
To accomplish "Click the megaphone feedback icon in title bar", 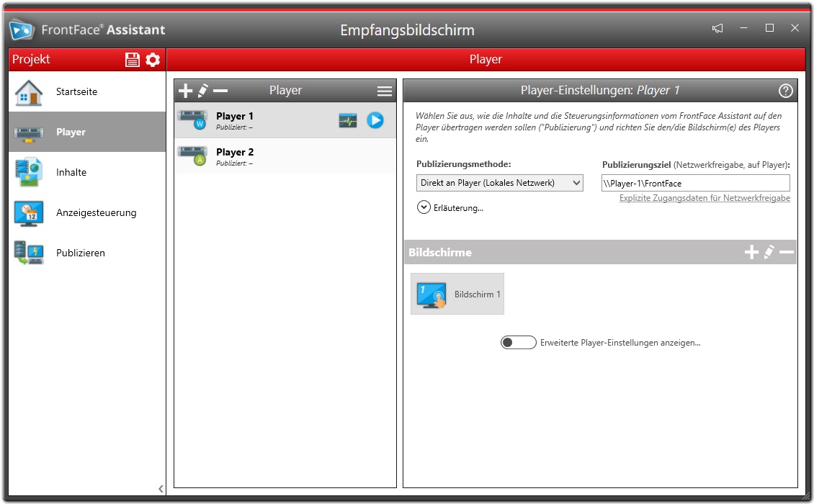I will pos(717,28).
